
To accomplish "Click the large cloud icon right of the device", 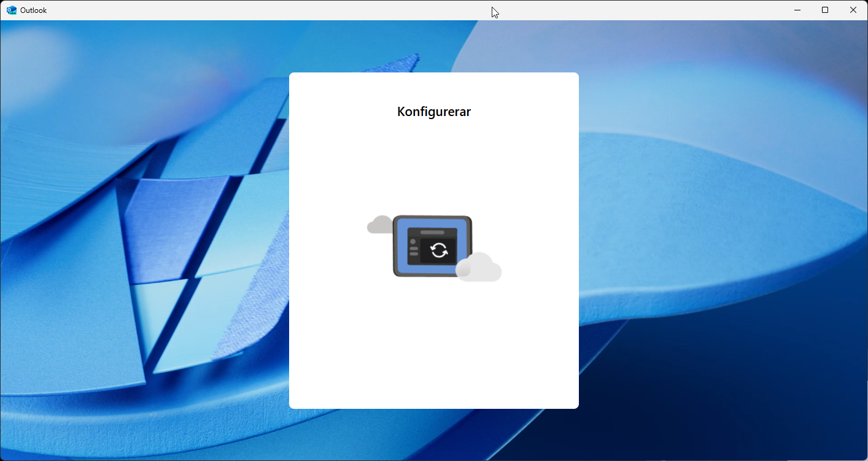I will point(480,268).
